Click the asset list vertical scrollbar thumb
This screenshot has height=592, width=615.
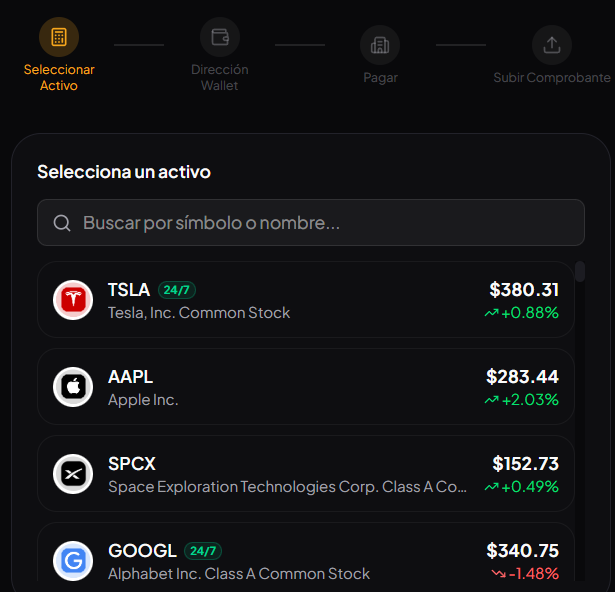point(580,271)
